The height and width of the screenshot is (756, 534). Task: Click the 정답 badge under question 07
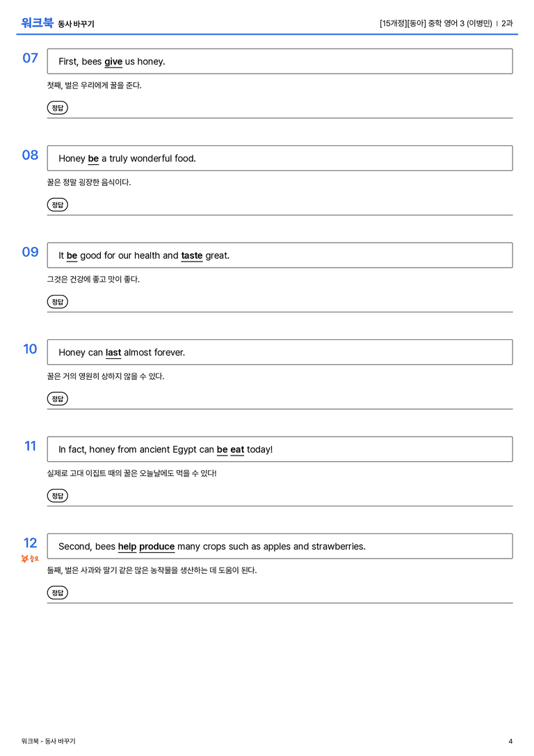[x=57, y=108]
